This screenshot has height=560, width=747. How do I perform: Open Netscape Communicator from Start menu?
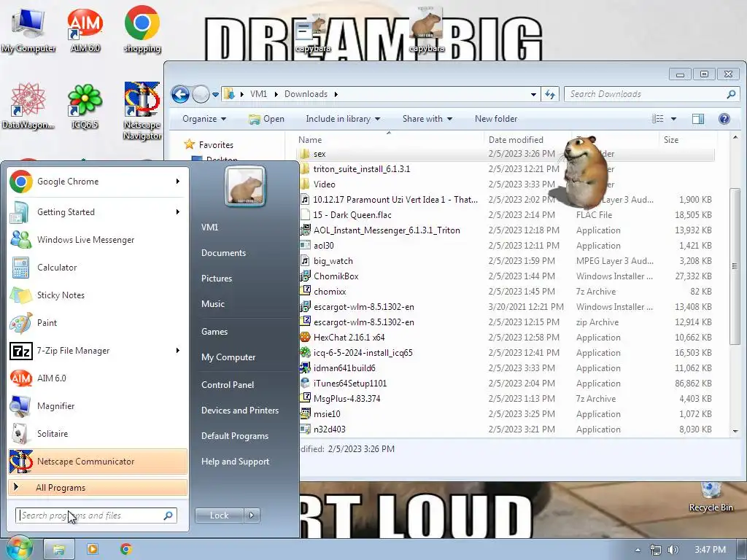click(x=98, y=462)
